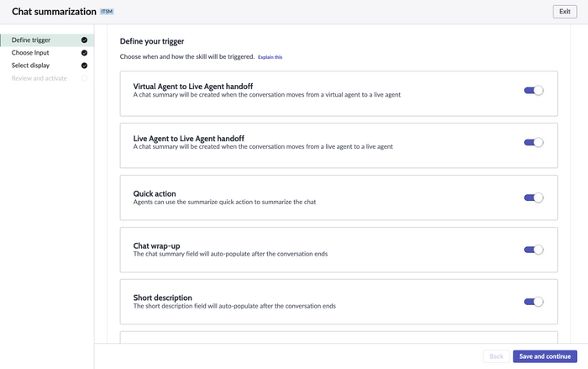Viewport: 588px width, 369px height.
Task: Toggle Virtual Agent to Live Agent handoff switch
Action: (533, 91)
